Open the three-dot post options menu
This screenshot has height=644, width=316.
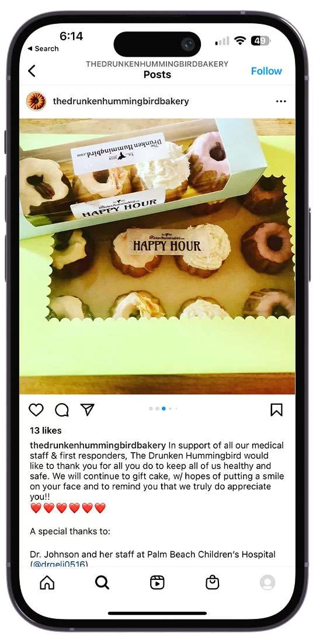click(281, 101)
